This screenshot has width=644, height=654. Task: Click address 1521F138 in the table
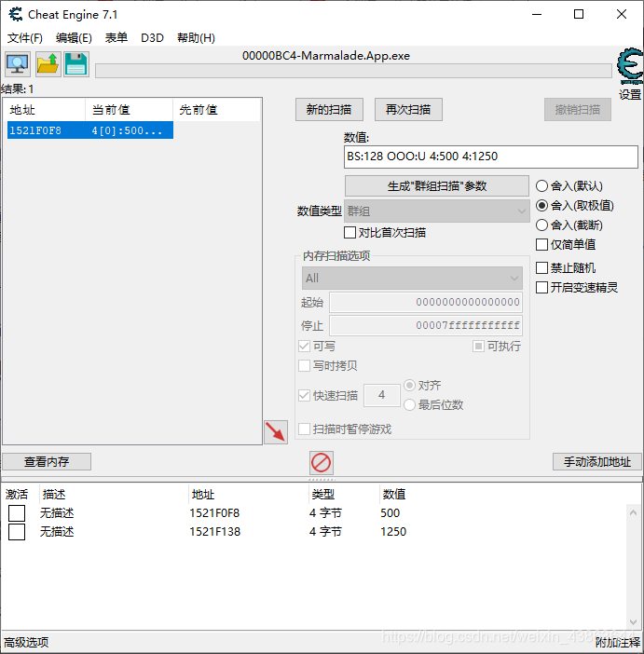[215, 532]
